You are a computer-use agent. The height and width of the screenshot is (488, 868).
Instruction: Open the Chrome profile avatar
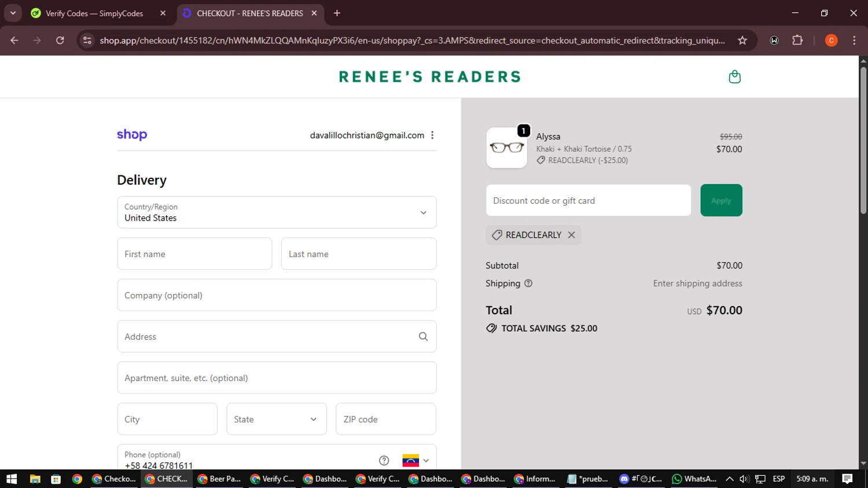point(831,41)
